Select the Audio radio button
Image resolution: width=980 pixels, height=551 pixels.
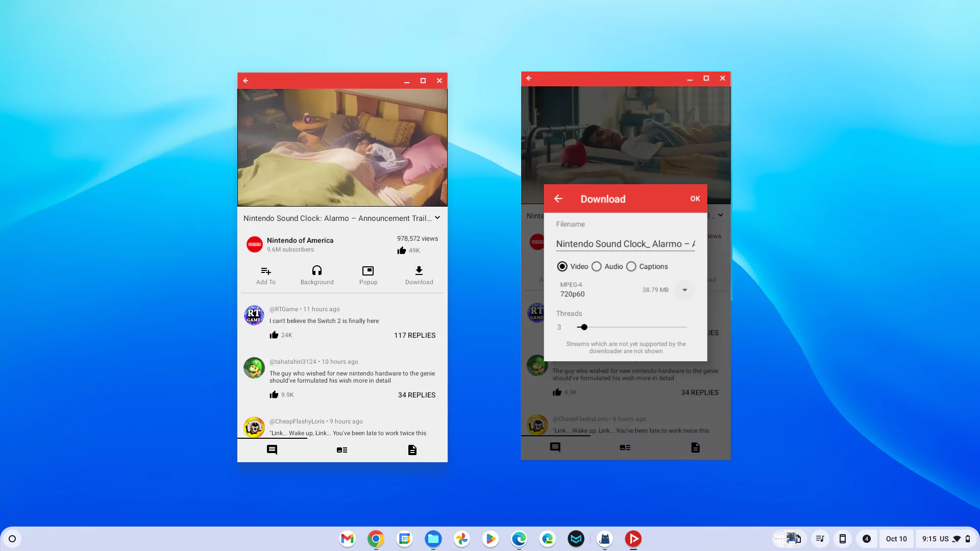[596, 266]
